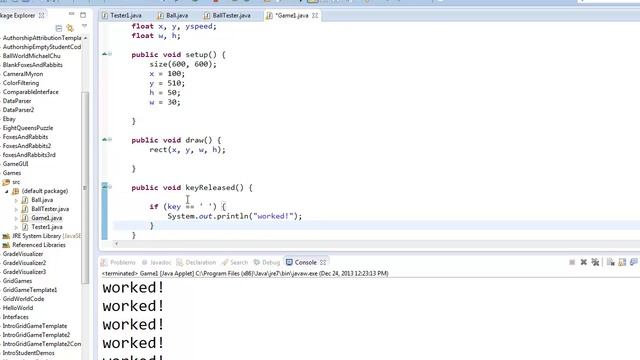Viewport: 640px width, 360px height.
Task: Click the Referenced Libraries icon
Action: click(x=6, y=245)
